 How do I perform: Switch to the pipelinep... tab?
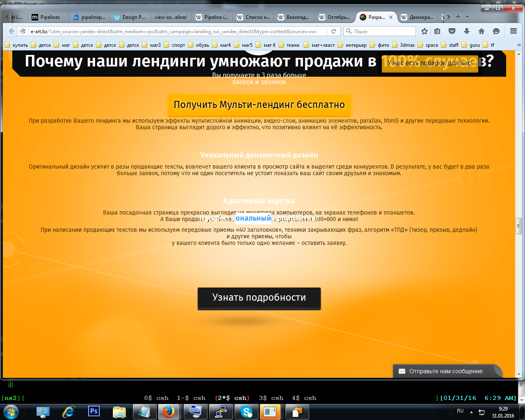point(89,17)
